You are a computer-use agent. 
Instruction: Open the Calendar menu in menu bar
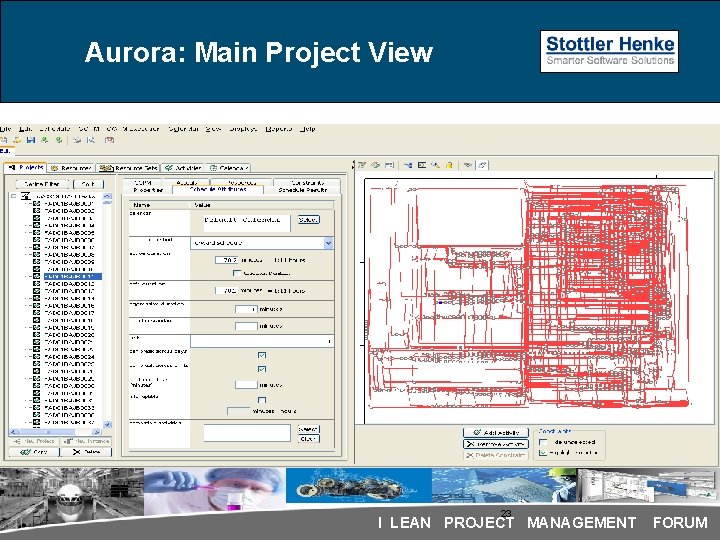click(x=183, y=129)
